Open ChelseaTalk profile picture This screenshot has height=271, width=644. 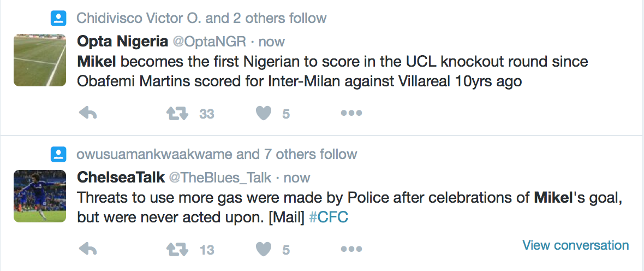coord(39,196)
